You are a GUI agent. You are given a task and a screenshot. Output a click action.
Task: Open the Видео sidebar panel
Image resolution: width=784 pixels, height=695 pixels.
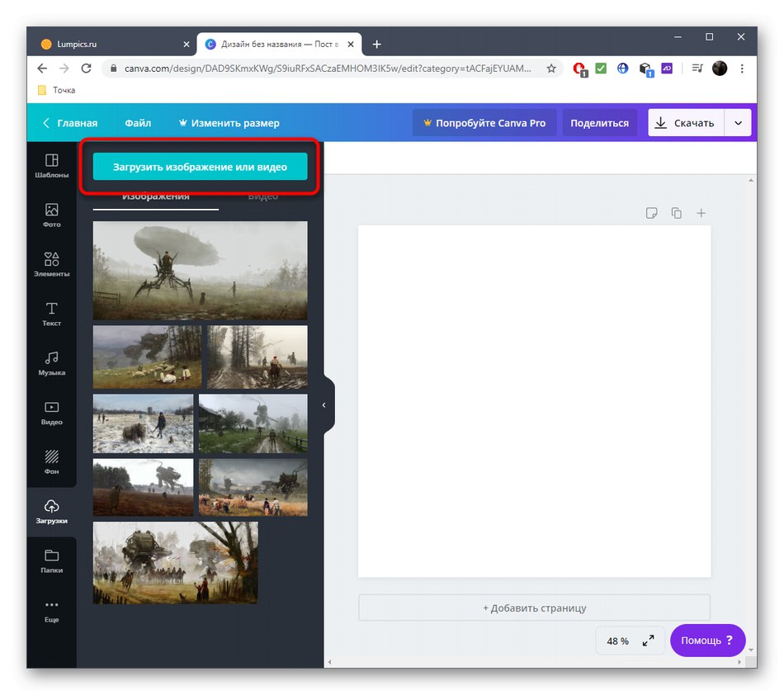point(51,413)
